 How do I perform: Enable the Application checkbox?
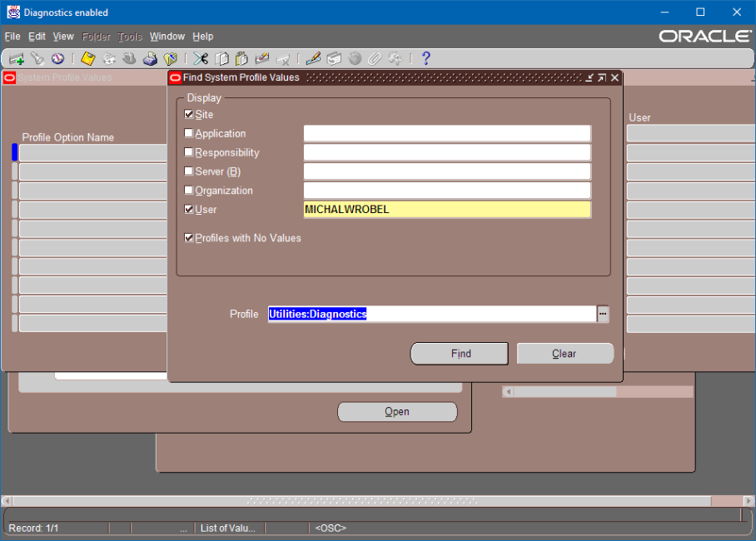[189, 133]
